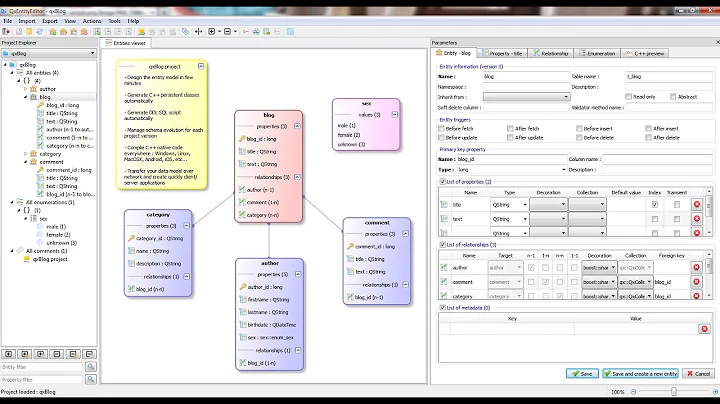Viewport: 720px width, 404px height.
Task: Click Save and create a new entity
Action: click(640, 374)
